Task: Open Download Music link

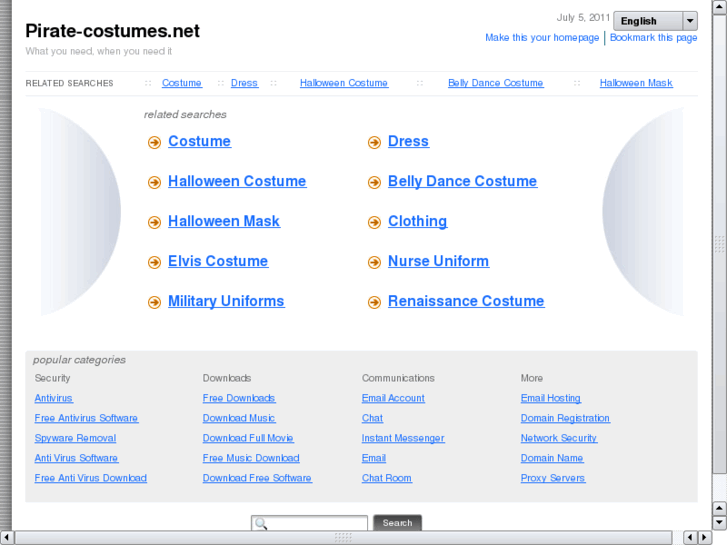Action: pos(239,418)
